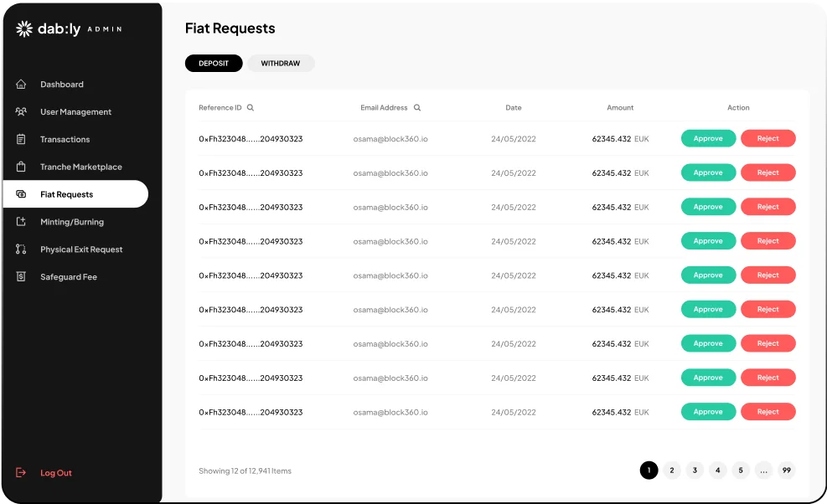Click the dab:ly logo flower icon
The width and height of the screenshot is (827, 504).
(24, 28)
